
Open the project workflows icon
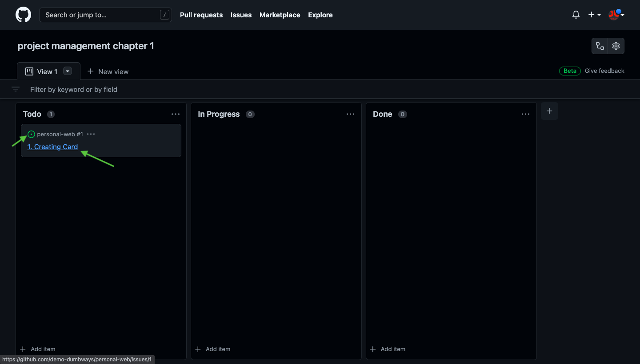(600, 46)
